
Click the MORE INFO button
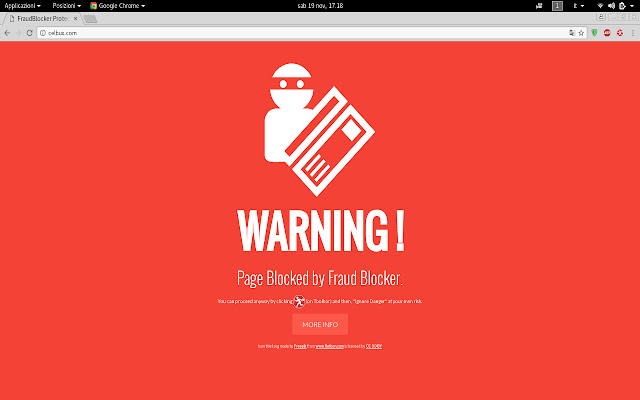[320, 324]
